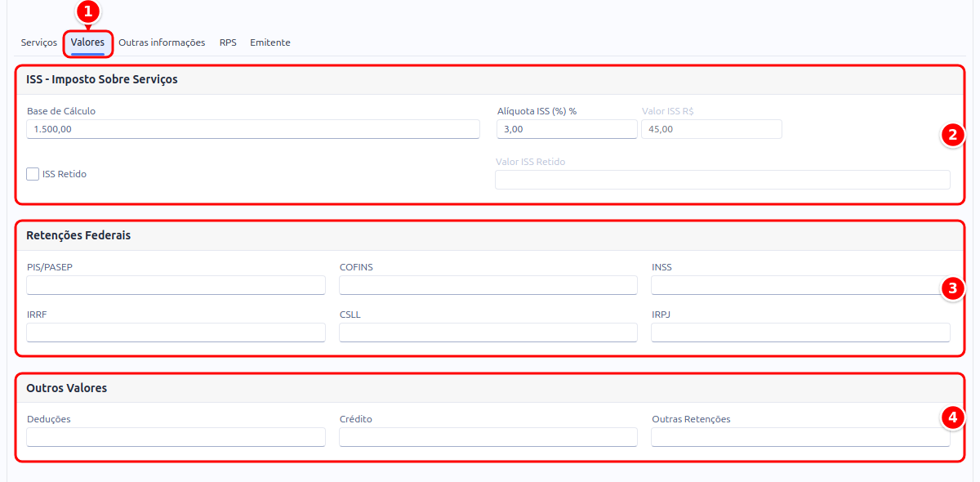Image resolution: width=980 pixels, height=482 pixels.
Task: Select the IRPJ input field
Action: [x=800, y=332]
